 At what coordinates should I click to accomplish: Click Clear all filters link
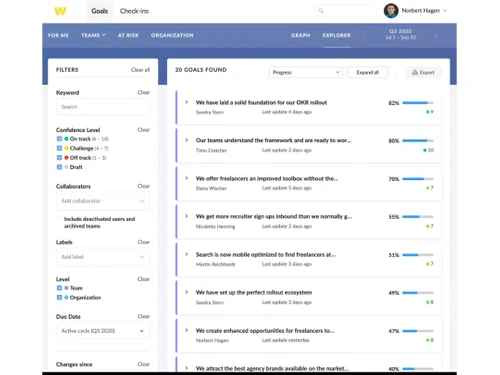click(140, 70)
